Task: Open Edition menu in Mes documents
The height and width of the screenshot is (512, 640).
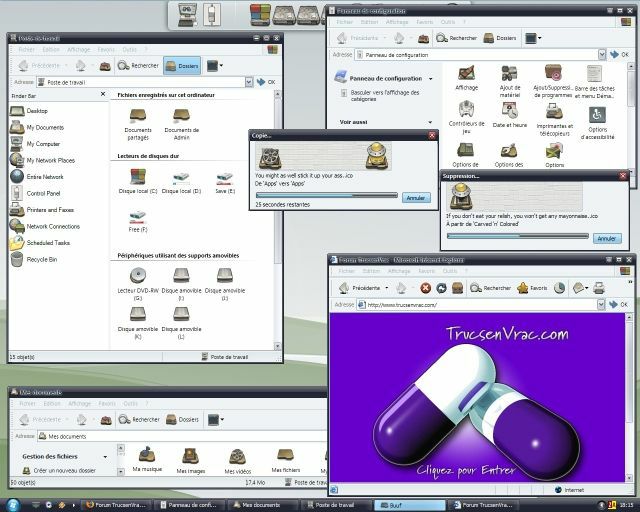Action: tap(52, 403)
